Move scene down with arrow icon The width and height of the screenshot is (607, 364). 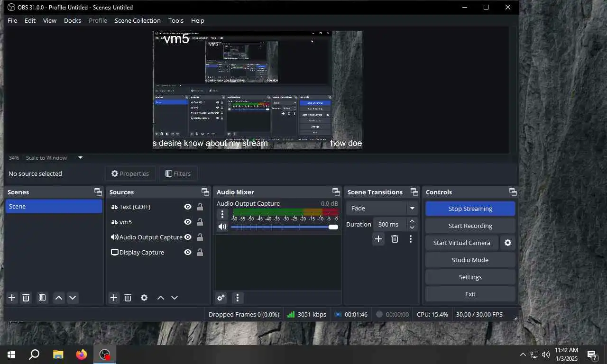pyautogui.click(x=73, y=298)
